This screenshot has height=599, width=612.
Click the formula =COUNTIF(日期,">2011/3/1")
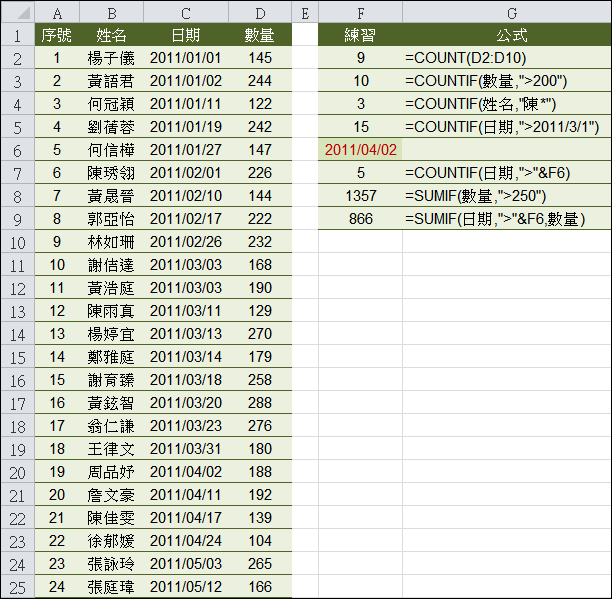coord(507,127)
